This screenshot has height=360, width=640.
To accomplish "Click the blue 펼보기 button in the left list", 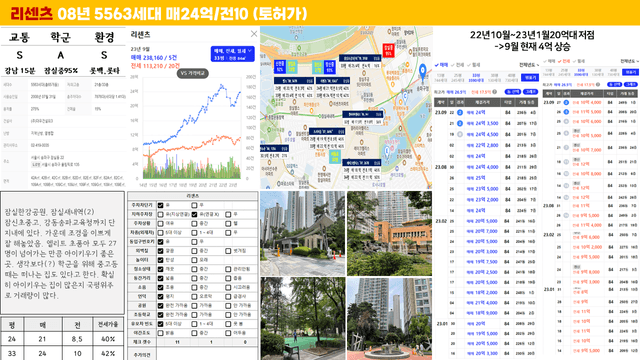I will (530, 78).
